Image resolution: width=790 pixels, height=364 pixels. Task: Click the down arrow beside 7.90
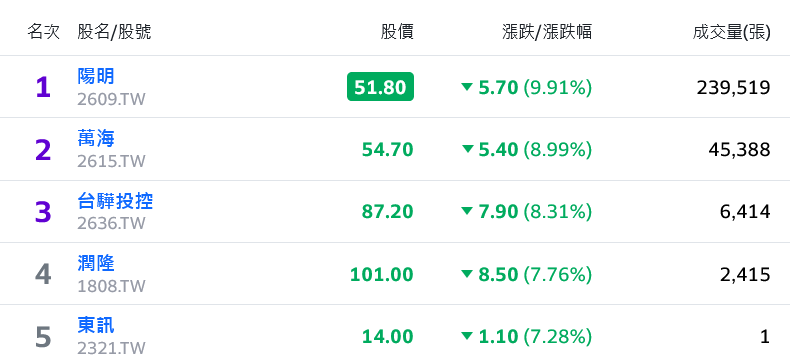[467, 211]
